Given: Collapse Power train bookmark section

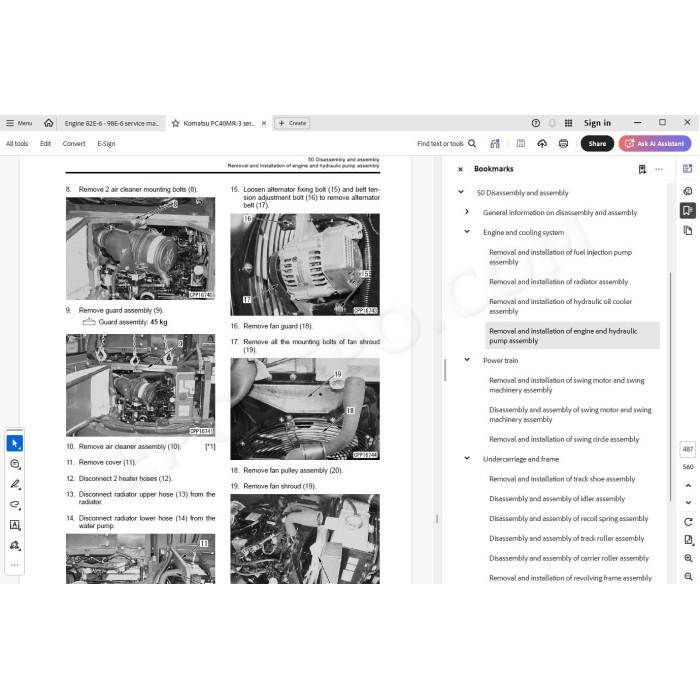Looking at the screenshot, I should 467,359.
